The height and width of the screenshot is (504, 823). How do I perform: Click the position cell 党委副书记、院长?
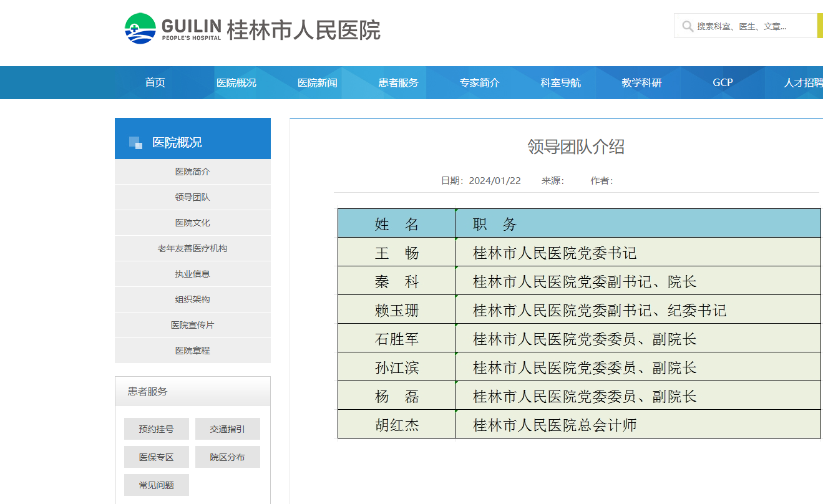638,281
